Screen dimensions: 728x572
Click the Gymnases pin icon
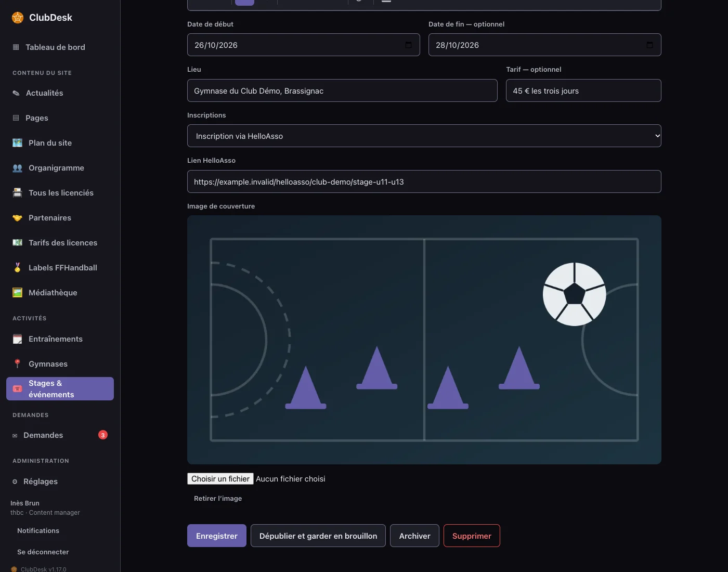pos(17,364)
